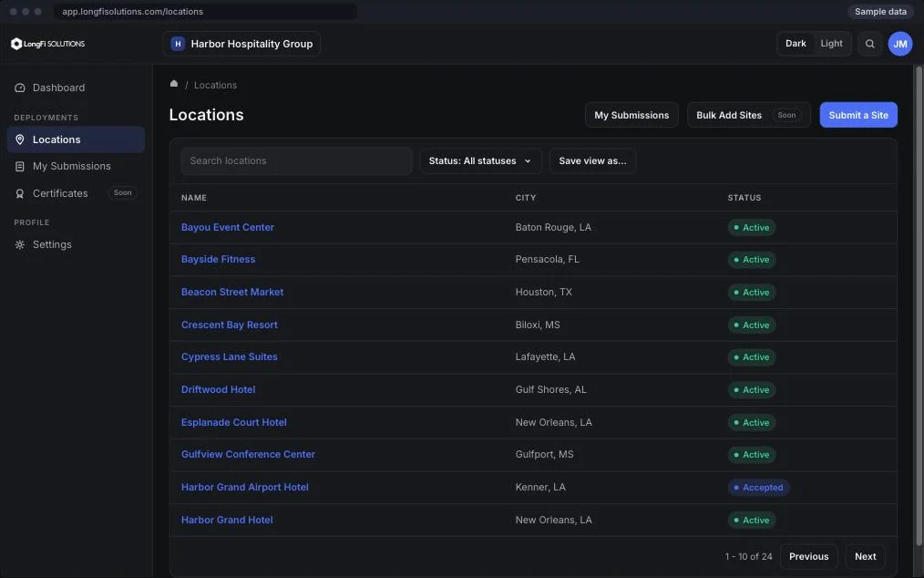Open Beacon Street Market location

pyautogui.click(x=232, y=293)
